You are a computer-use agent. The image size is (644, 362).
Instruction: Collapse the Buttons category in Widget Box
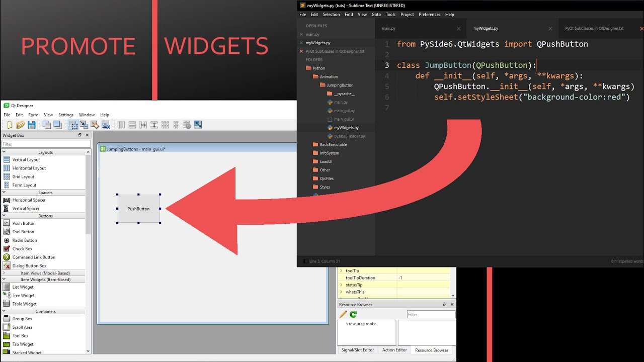point(4,216)
